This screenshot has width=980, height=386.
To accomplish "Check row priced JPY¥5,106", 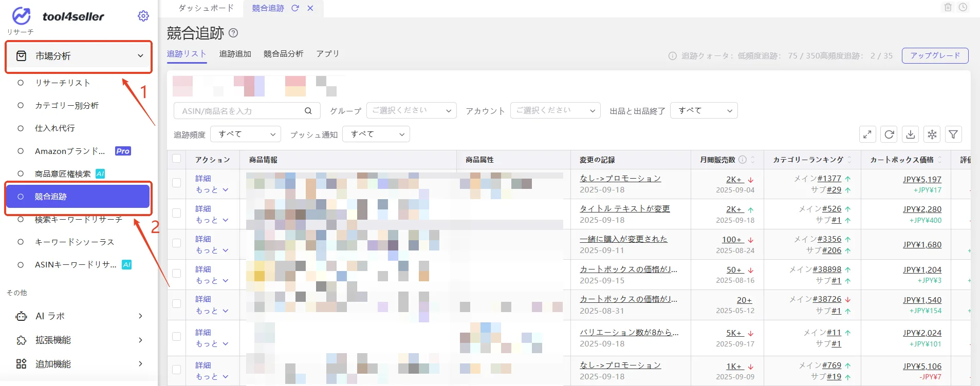I will coord(177,370).
